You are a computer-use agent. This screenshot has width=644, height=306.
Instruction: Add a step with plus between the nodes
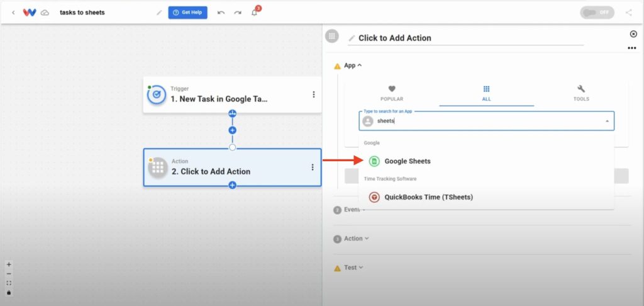tap(233, 130)
